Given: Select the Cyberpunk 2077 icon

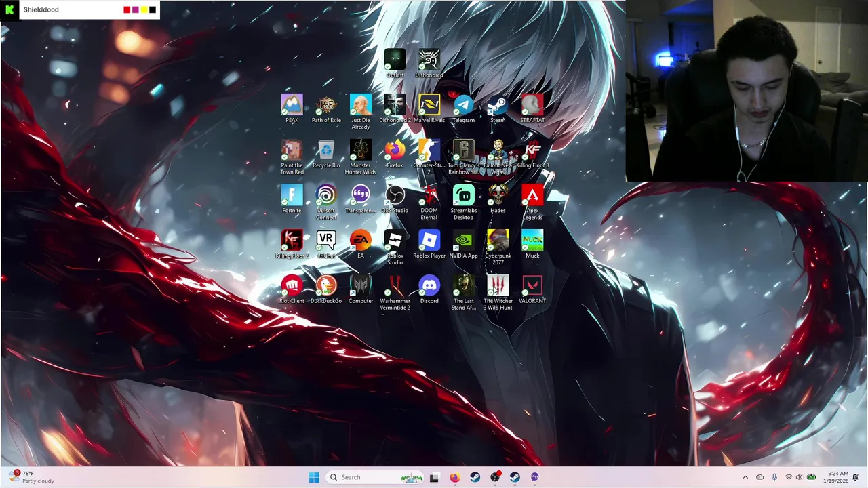Looking at the screenshot, I should click(498, 247).
